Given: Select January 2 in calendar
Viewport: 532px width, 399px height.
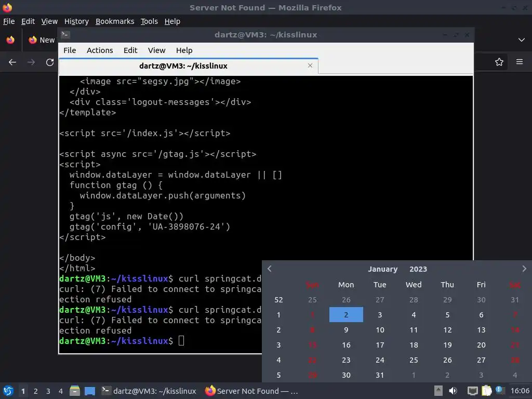Looking at the screenshot, I should pyautogui.click(x=346, y=314).
